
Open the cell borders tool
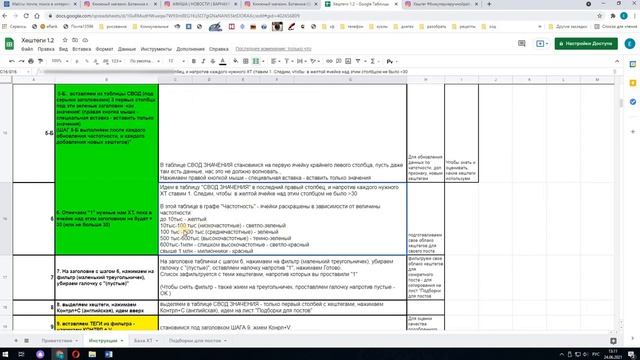tap(246, 61)
